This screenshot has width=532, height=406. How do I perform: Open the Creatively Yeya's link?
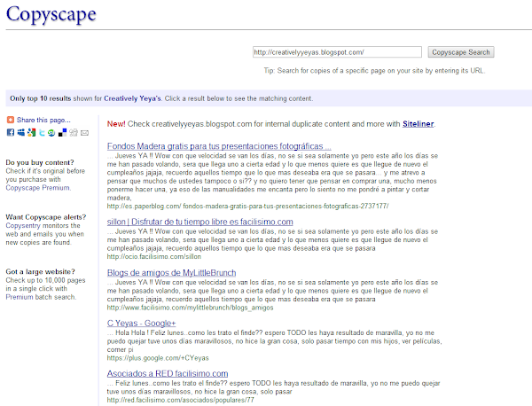tap(132, 98)
